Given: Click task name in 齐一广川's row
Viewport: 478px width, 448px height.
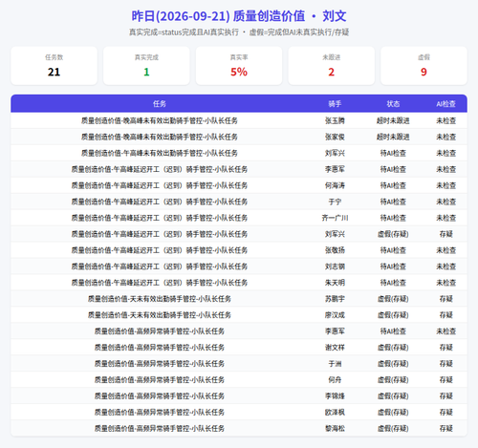Looking at the screenshot, I should (160, 218).
